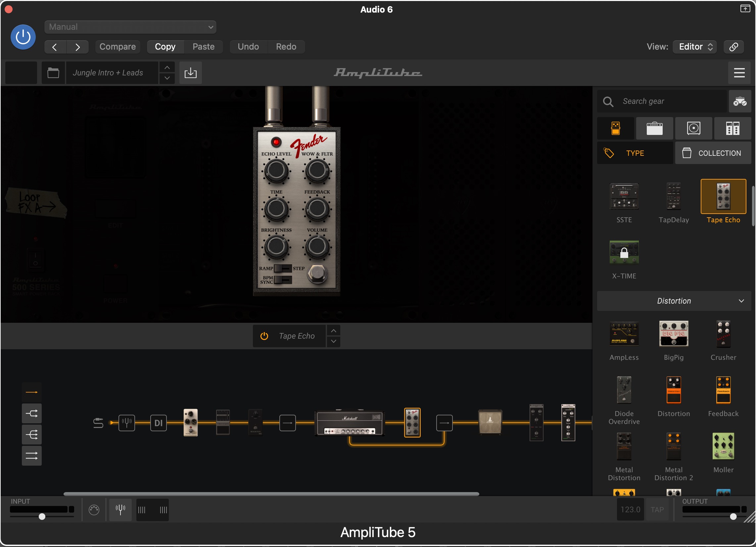The height and width of the screenshot is (547, 756).
Task: Click the FEEDBACK knob
Action: coord(317,209)
